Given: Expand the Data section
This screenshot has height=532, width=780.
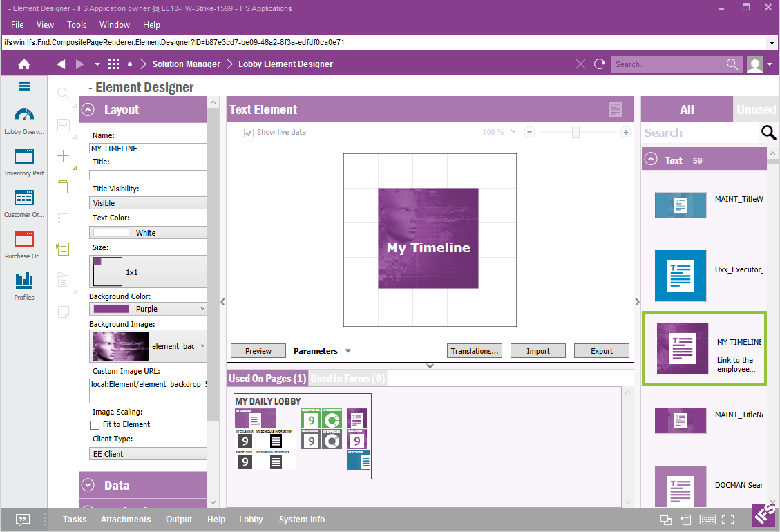Looking at the screenshot, I should point(88,486).
